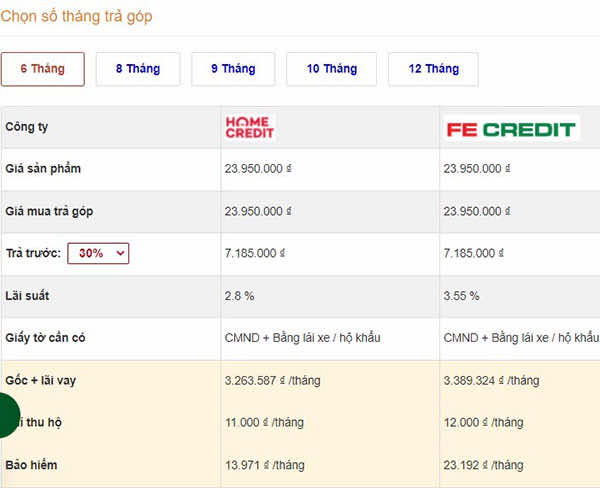Select FE Credit's Giá mua trả góp value
This screenshot has width=600, height=488.
pos(477,211)
